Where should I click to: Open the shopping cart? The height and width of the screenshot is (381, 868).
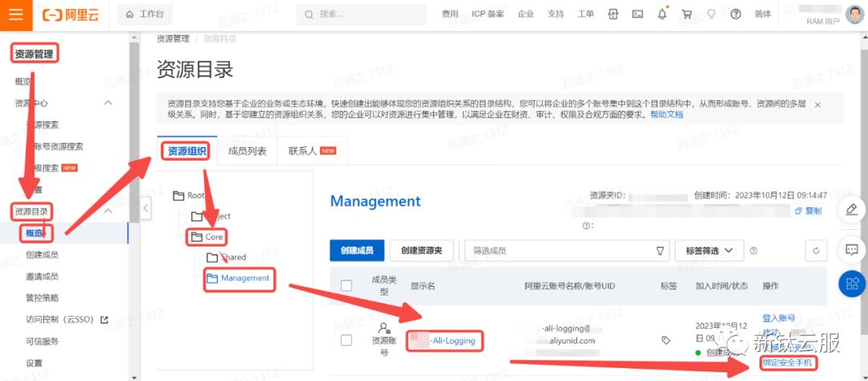[x=687, y=14]
